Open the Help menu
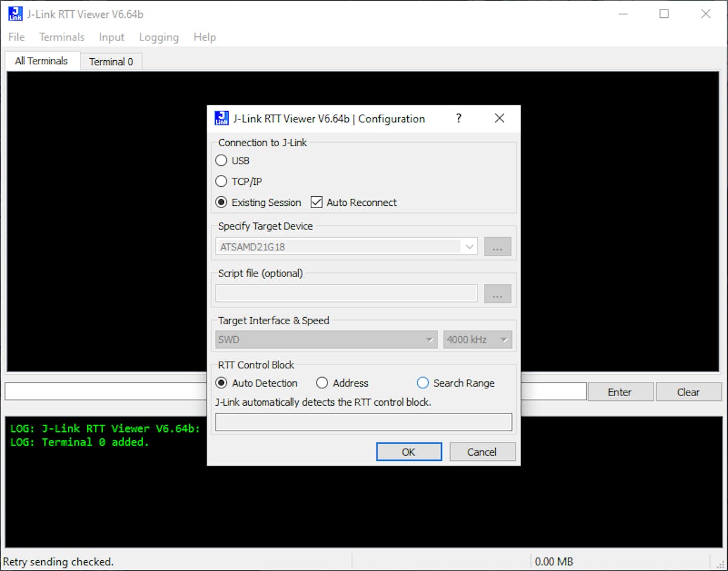The width and height of the screenshot is (728, 571). 205,37
